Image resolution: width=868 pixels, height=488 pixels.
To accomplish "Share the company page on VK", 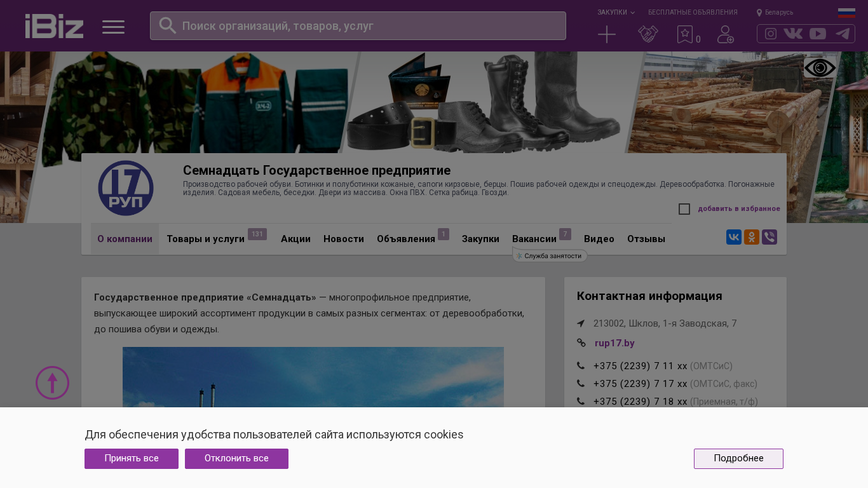I will click(734, 238).
